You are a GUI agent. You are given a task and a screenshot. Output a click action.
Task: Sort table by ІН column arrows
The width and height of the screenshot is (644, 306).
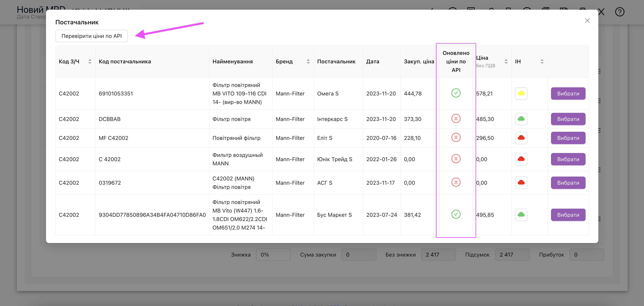click(542, 61)
